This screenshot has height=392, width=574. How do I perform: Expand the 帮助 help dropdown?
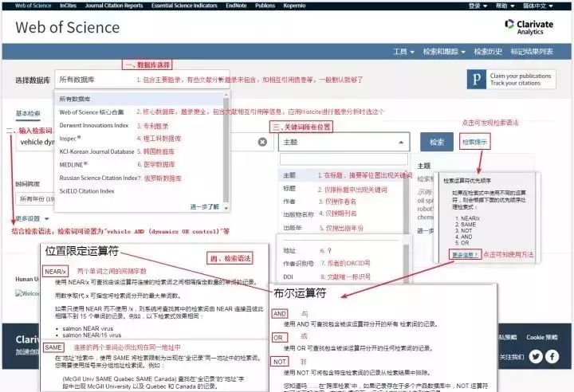tap(505, 6)
